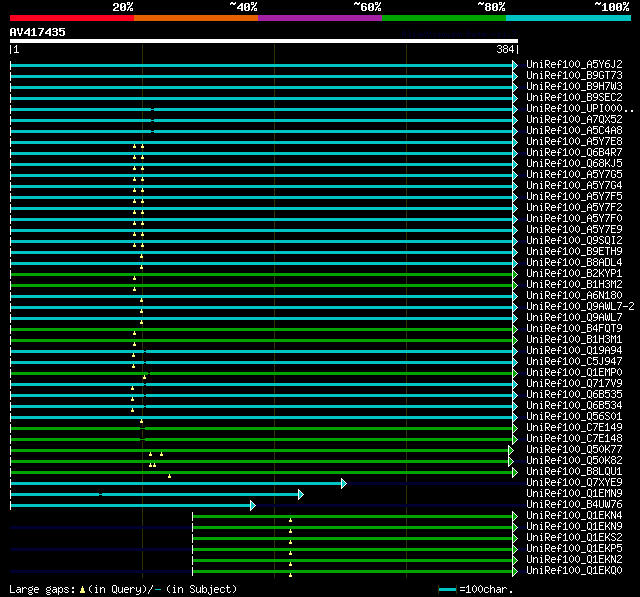Click the AV417435 query name
Viewport: 640px width, 597px height.
38,32
